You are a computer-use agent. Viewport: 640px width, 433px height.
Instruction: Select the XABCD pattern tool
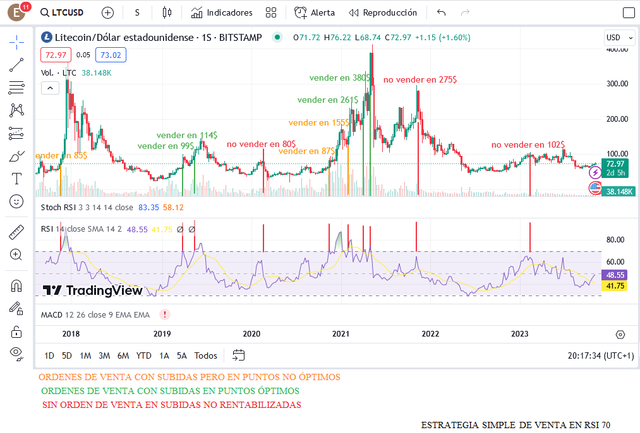click(x=16, y=110)
